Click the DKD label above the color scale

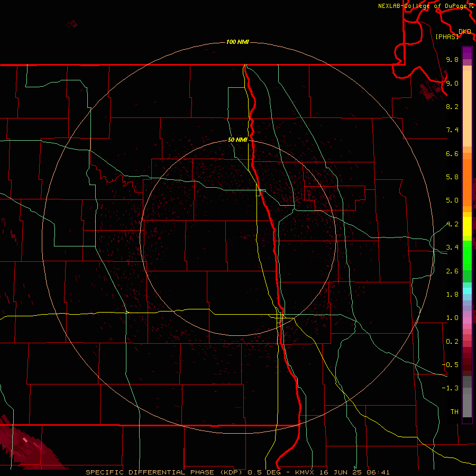tap(465, 32)
